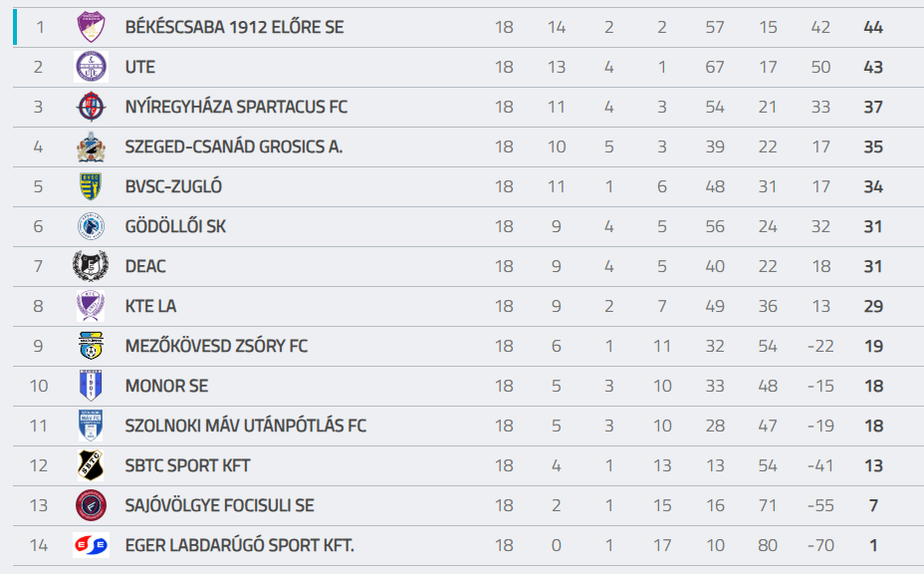The height and width of the screenshot is (574, 924).
Task: Click the Nyíregyháza Spartacus FC badge
Action: (91, 107)
